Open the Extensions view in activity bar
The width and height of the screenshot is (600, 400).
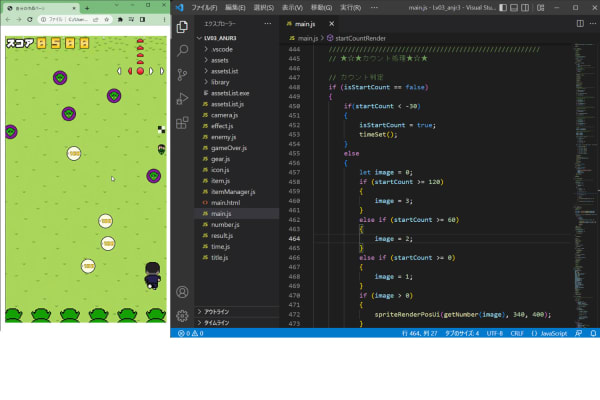182,123
